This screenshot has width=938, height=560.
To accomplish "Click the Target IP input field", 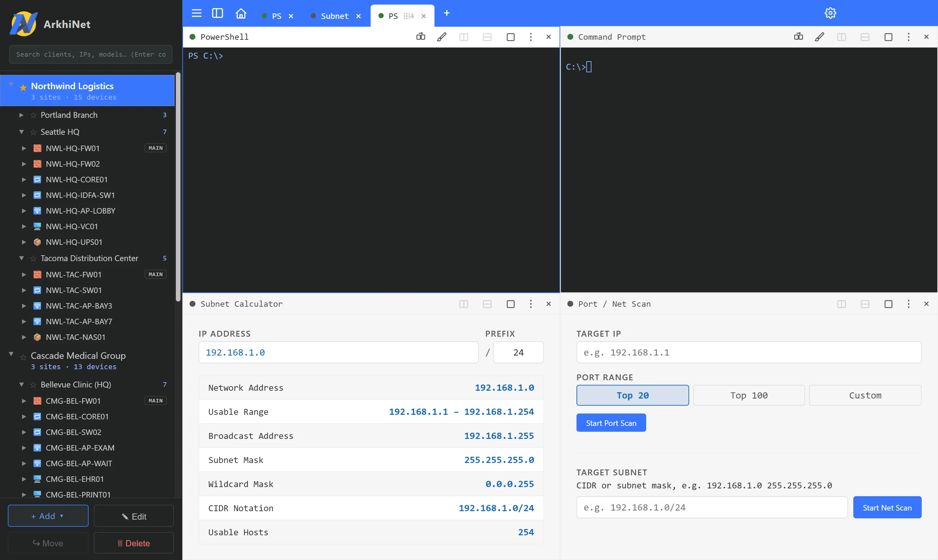I will click(x=748, y=353).
